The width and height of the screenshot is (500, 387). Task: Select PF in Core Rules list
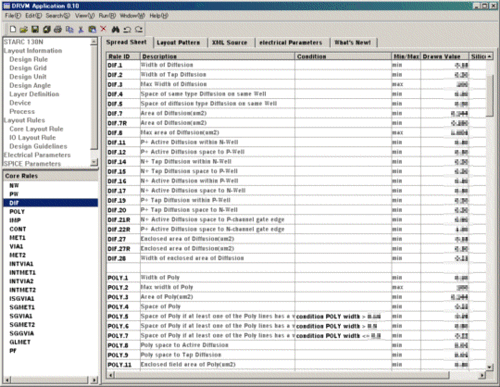(x=13, y=350)
